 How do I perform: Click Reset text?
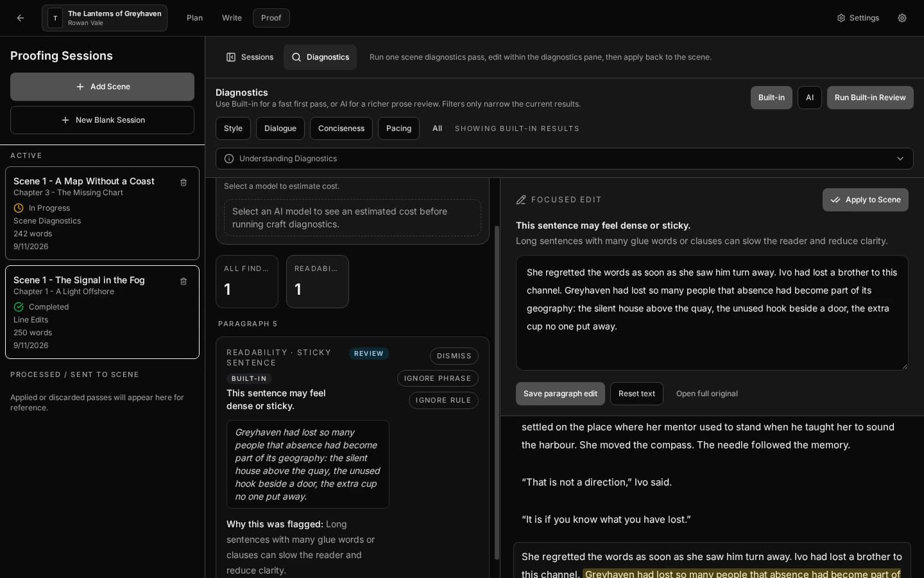point(637,394)
